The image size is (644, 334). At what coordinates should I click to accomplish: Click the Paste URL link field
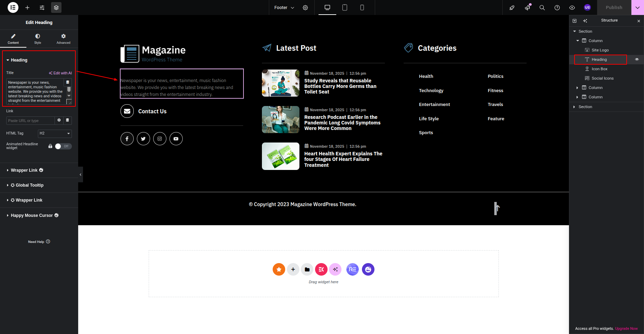click(x=31, y=121)
